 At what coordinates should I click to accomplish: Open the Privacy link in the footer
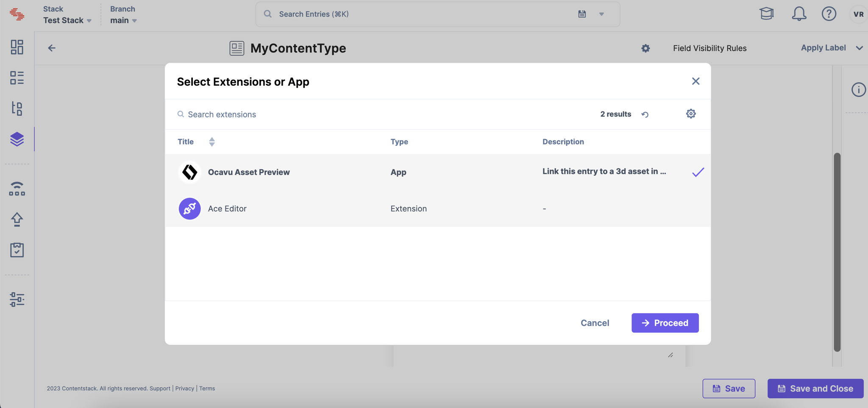point(184,389)
